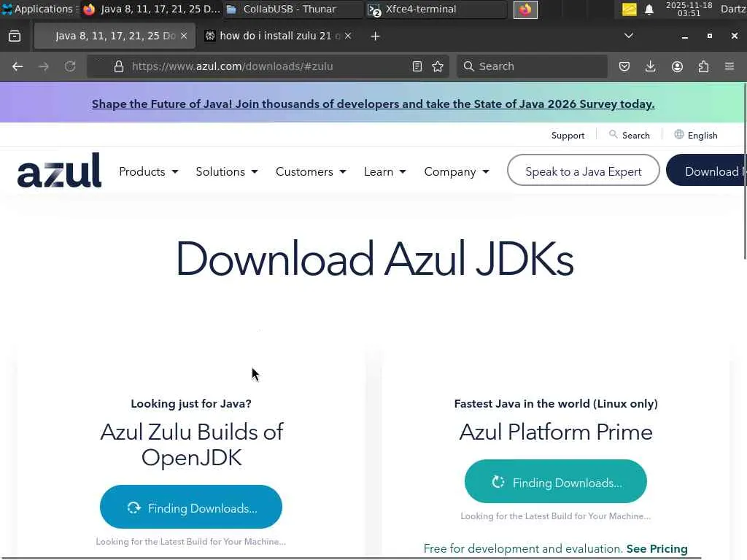
Task: Open a new browser tab with plus
Action: point(375,36)
